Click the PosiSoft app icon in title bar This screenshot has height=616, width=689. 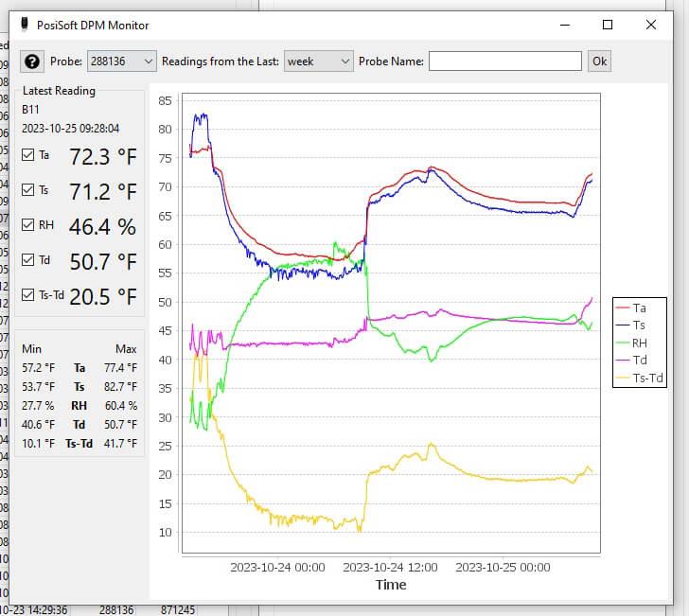pyautogui.click(x=24, y=25)
